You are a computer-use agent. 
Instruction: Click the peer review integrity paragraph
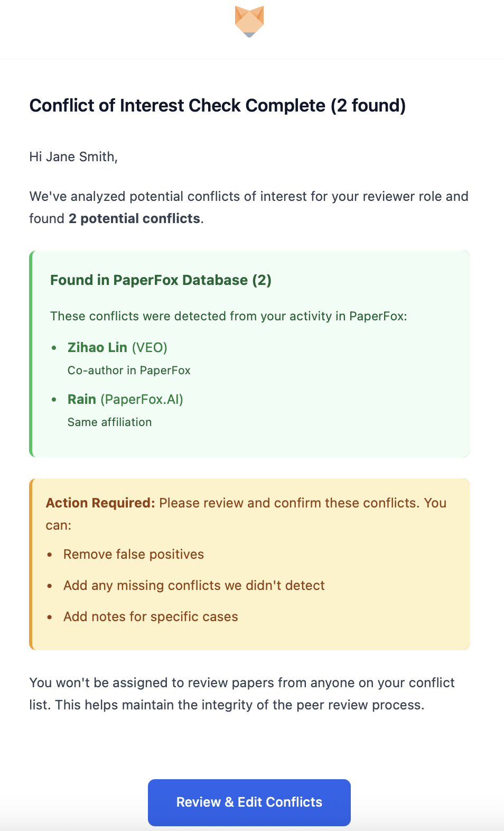[241, 694]
